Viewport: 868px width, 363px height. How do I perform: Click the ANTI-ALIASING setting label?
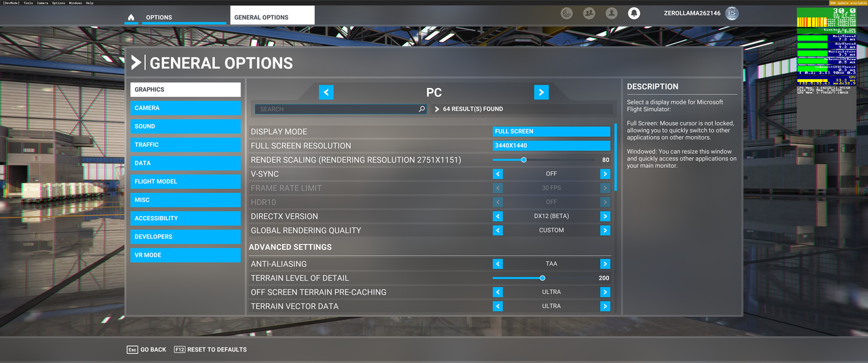tap(279, 264)
